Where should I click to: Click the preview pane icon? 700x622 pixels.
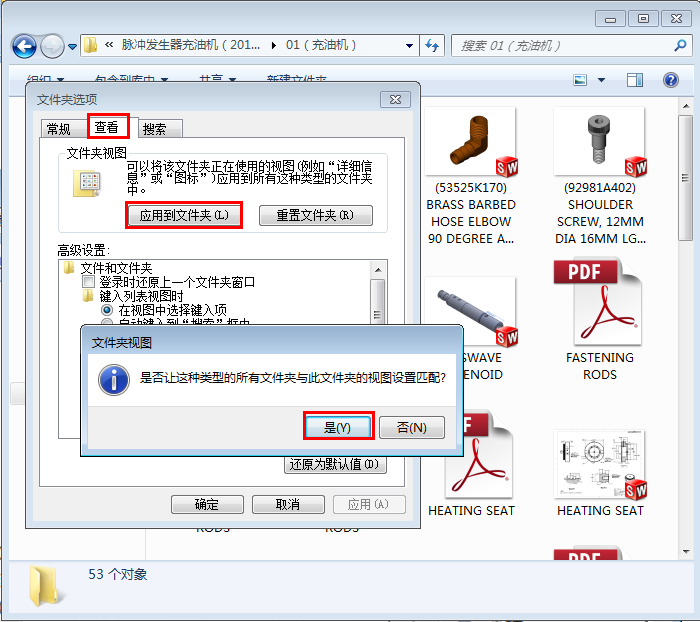pos(635,80)
